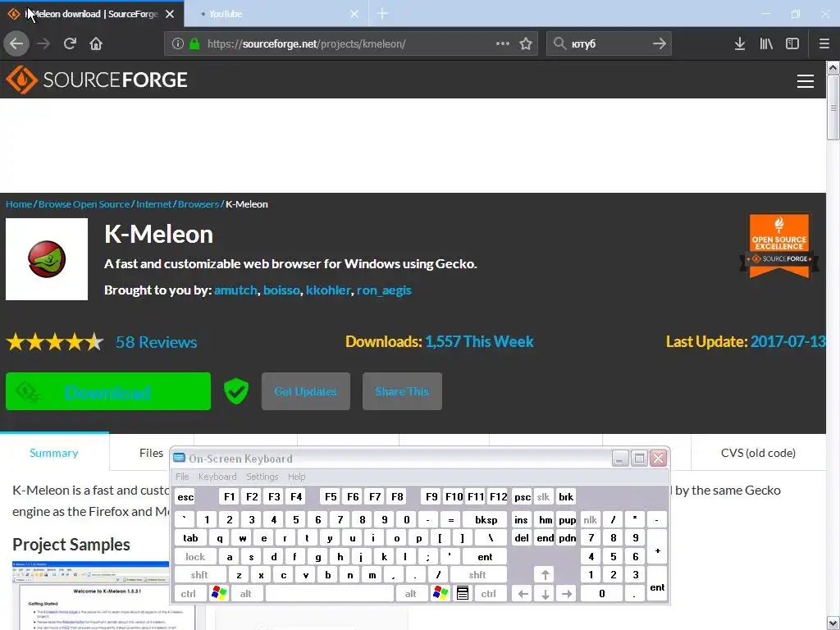This screenshot has height=630, width=840.
Task: Toggle the right shft key
Action: coord(477,575)
